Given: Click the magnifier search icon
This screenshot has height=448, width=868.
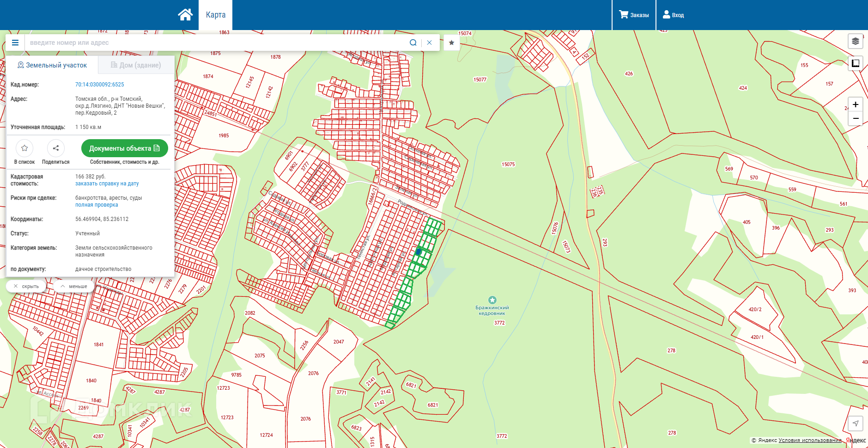Looking at the screenshot, I should click(x=413, y=43).
